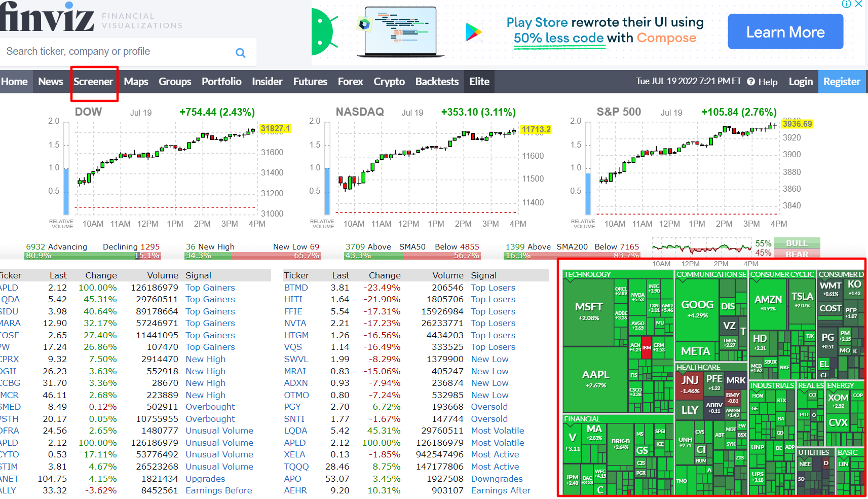The height and width of the screenshot is (499, 868).
Task: Click the Login link
Action: 801,82
